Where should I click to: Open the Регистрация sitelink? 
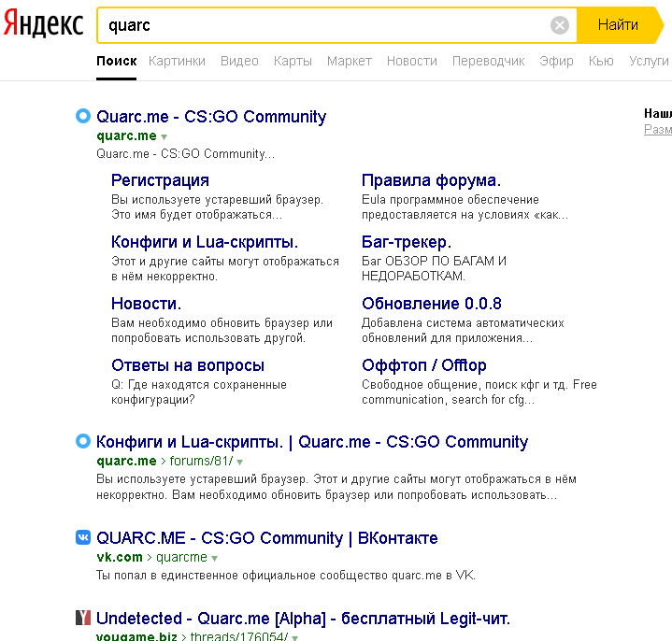(160, 180)
